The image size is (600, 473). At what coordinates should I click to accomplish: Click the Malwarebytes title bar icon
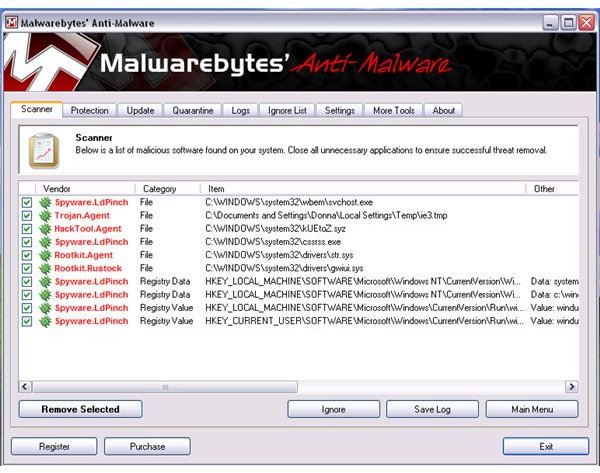(x=11, y=23)
